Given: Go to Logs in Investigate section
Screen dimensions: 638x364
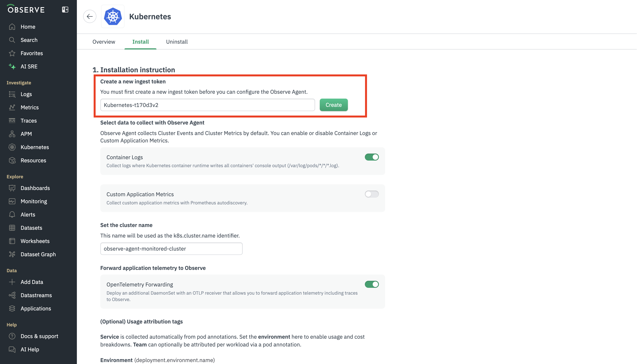Looking at the screenshot, I should [26, 94].
